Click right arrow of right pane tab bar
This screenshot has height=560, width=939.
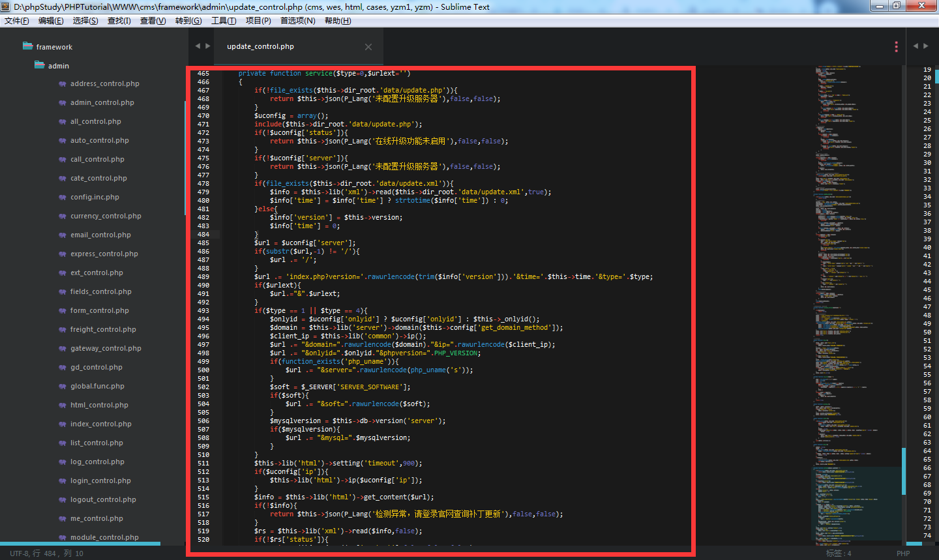coord(926,46)
